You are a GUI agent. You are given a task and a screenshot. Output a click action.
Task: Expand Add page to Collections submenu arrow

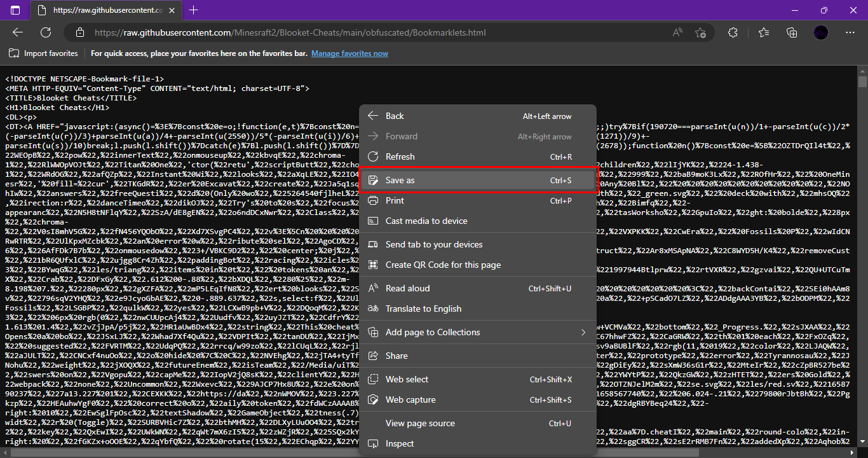point(583,332)
